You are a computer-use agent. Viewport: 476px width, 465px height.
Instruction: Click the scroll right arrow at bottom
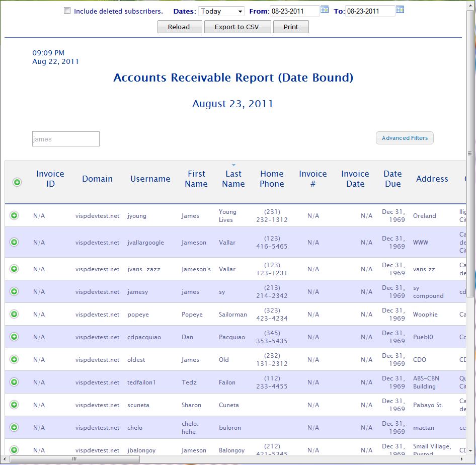click(x=462, y=459)
